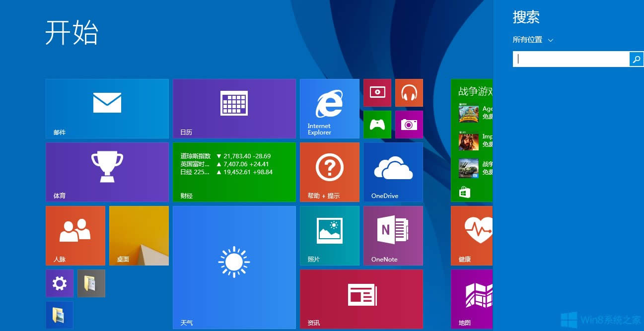
Task: Open the Video app small tile
Action: (x=377, y=93)
